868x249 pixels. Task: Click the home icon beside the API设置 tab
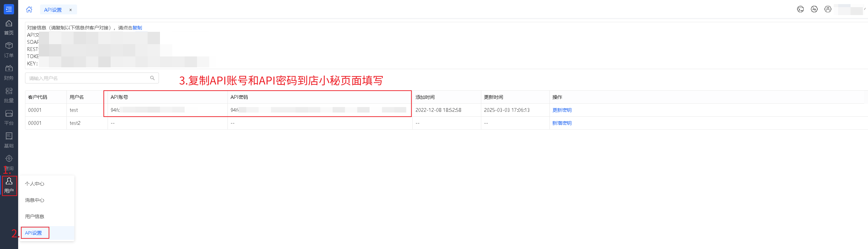tap(29, 10)
